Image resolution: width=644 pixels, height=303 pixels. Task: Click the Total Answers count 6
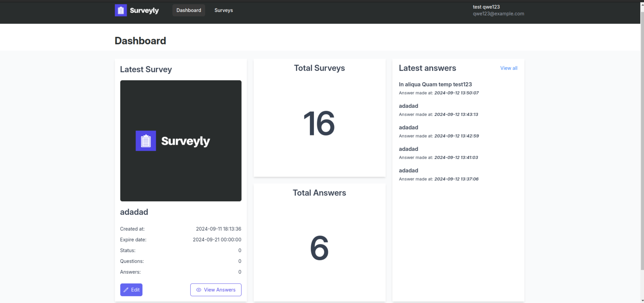coord(319,248)
